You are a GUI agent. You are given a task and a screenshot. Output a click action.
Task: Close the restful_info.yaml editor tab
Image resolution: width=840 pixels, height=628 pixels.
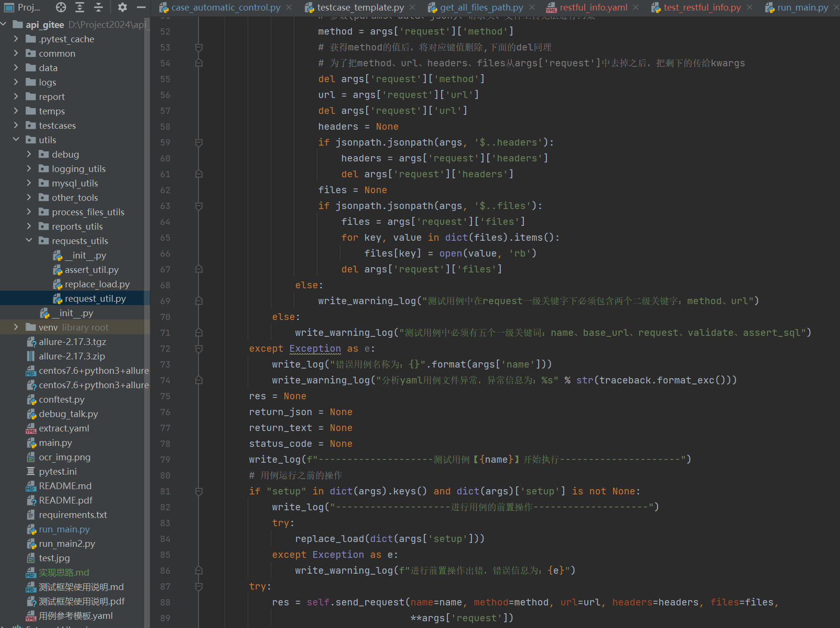click(x=636, y=8)
